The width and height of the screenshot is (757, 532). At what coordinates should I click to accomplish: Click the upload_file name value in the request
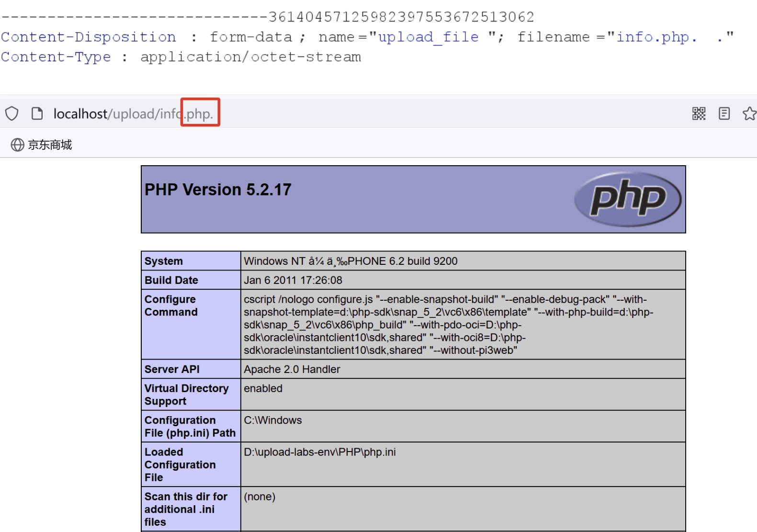(428, 37)
